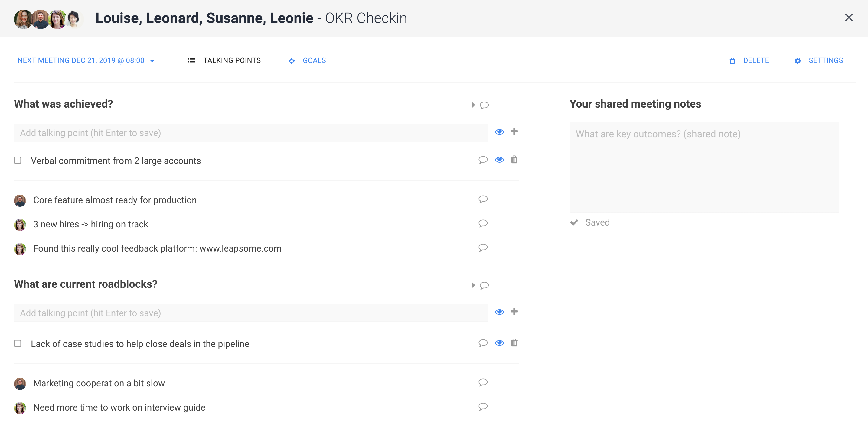Open comments for 'What are current roadblocks?' section
Screen dimensions: 868x422
point(484,285)
